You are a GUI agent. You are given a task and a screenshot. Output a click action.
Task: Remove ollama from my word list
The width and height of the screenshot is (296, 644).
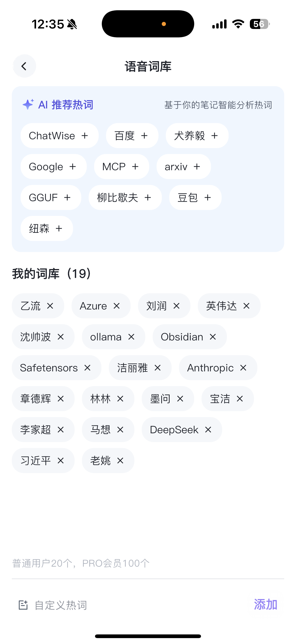[x=131, y=337]
